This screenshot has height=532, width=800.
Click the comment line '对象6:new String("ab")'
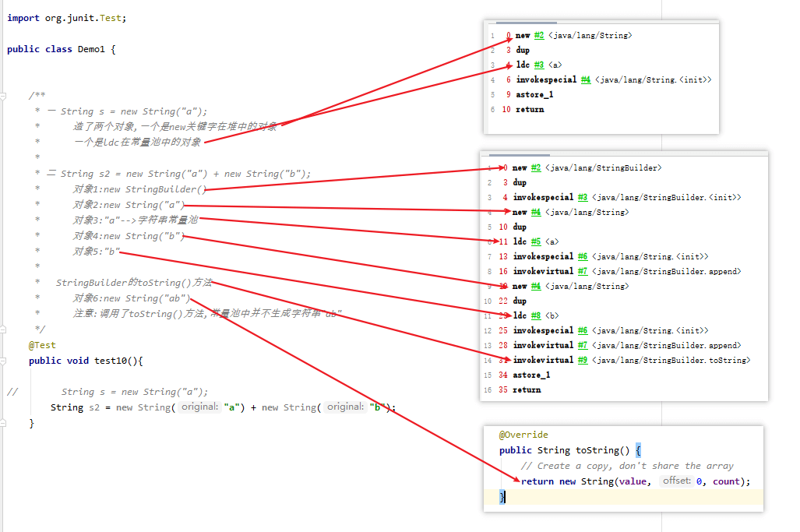(131, 298)
